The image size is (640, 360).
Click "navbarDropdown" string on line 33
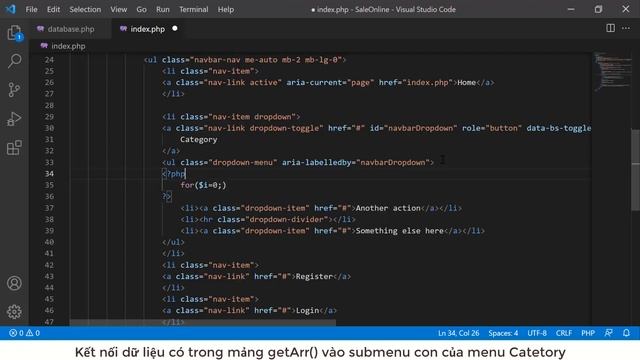click(393, 162)
